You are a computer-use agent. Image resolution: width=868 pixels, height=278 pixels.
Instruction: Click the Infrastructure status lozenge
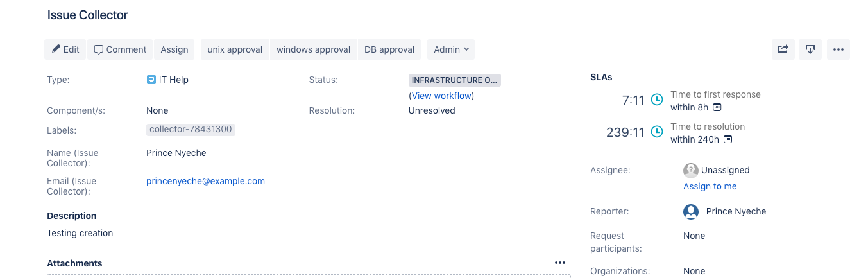click(x=455, y=80)
